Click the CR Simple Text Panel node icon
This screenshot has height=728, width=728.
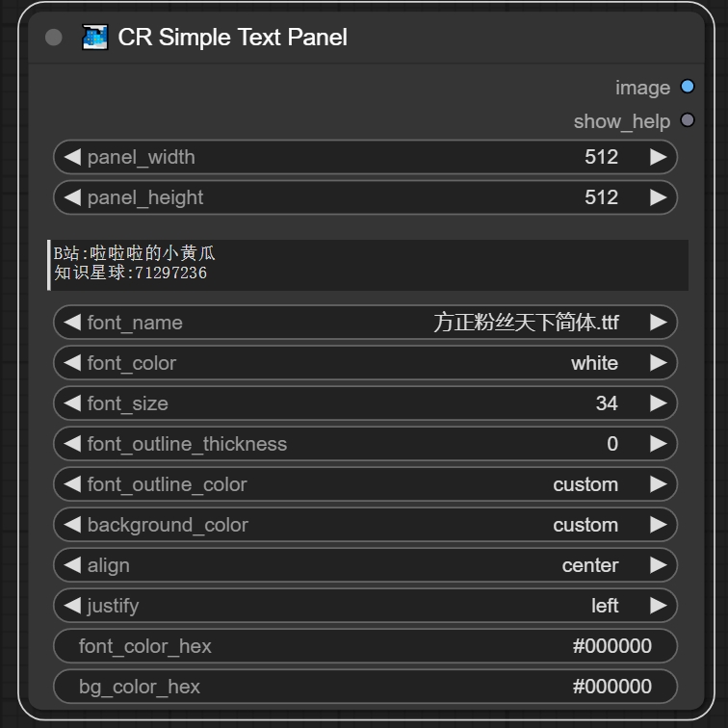pos(95,38)
